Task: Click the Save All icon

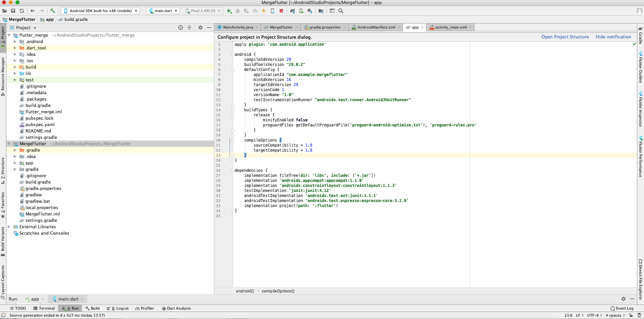Action: coord(13,11)
